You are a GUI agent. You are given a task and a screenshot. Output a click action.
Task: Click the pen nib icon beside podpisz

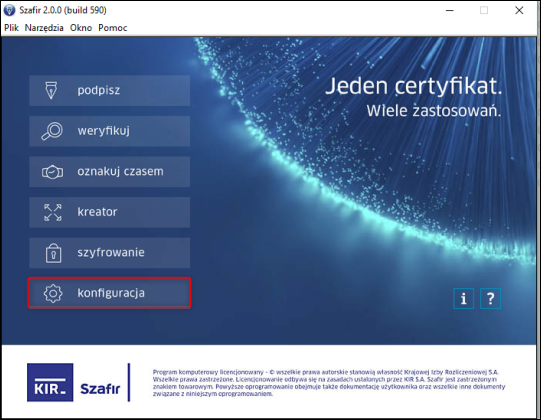[51, 90]
